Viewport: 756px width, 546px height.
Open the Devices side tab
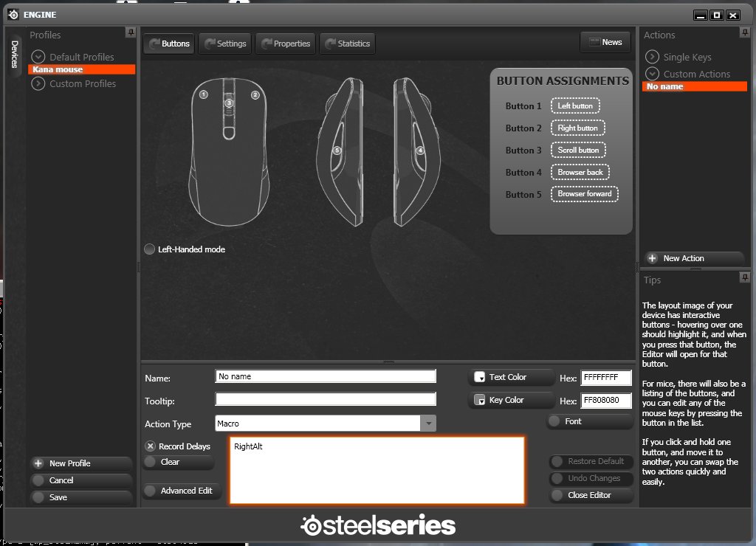tap(15, 54)
